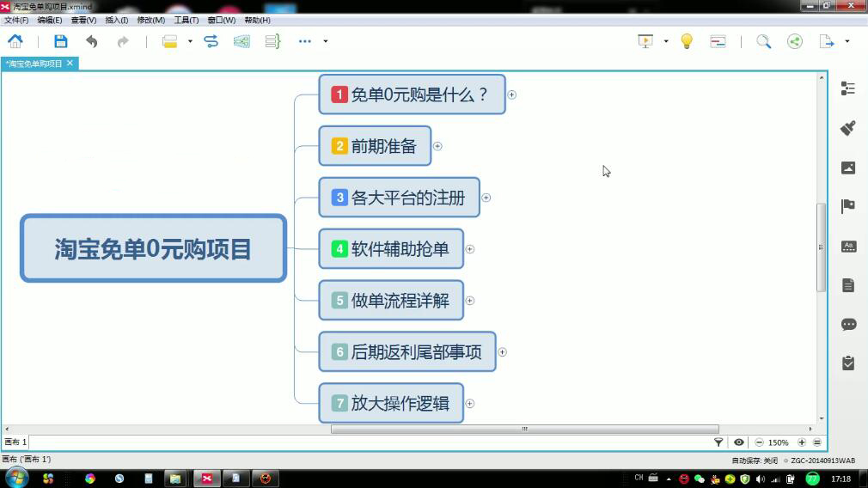The height and width of the screenshot is (488, 868).
Task: Select the central topic 淘宝免单0元购项目
Action: click(x=153, y=248)
